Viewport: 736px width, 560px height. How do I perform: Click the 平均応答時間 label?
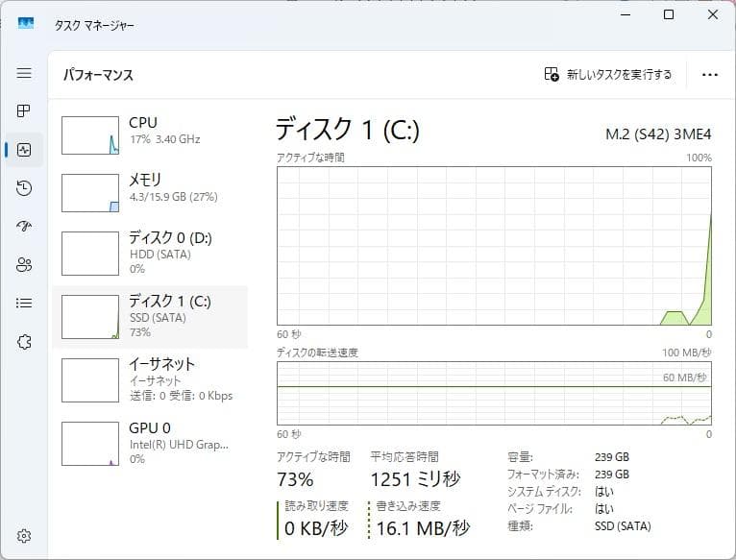tap(405, 456)
